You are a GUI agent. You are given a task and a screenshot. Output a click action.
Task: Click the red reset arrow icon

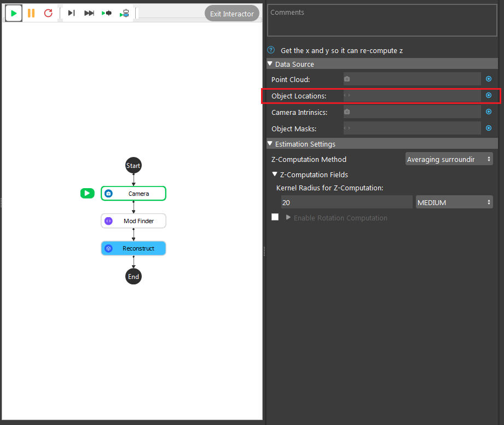[x=48, y=13]
